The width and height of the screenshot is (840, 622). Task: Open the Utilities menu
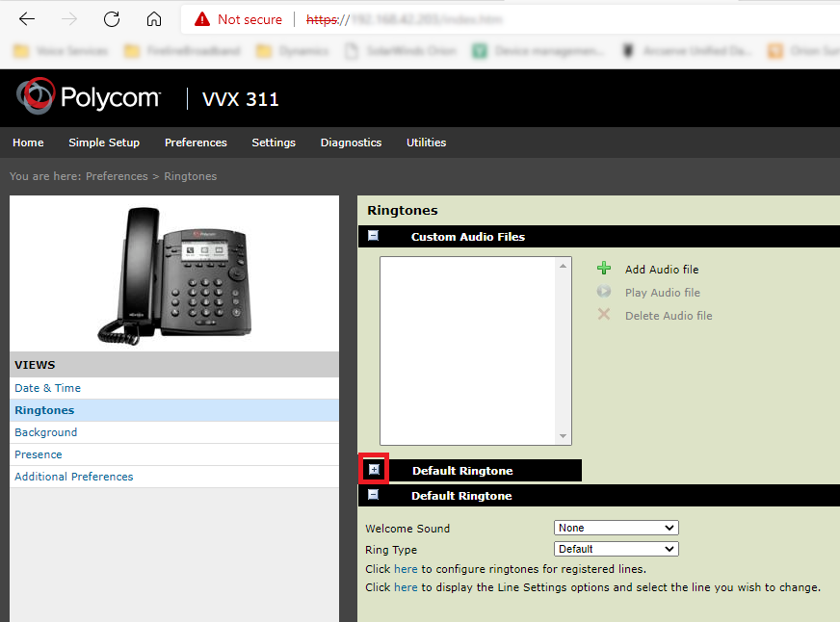pyautogui.click(x=427, y=143)
